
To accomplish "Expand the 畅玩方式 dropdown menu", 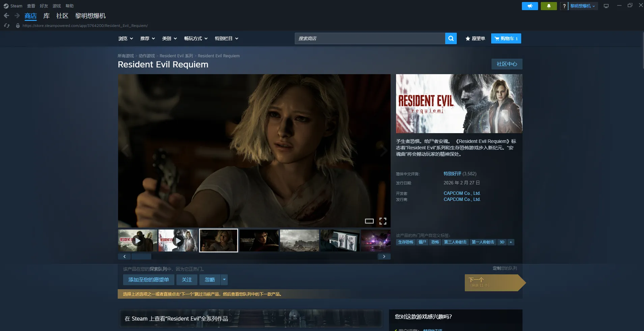I will [196, 38].
